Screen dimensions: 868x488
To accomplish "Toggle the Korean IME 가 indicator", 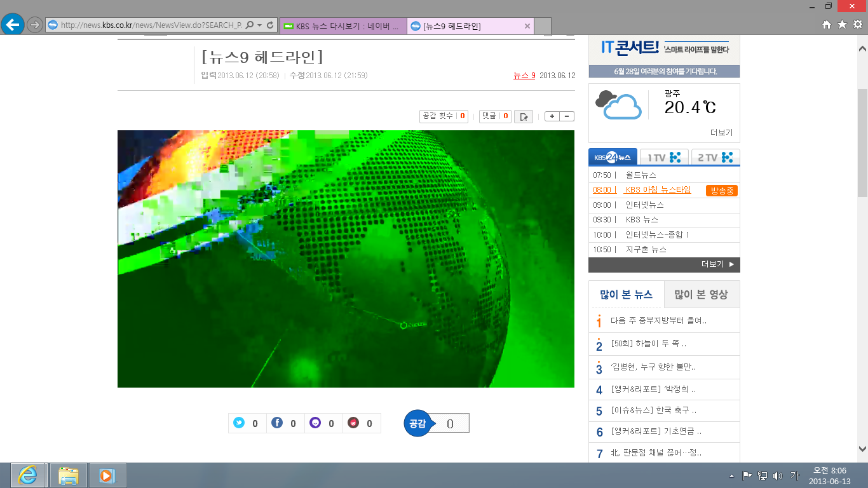I will (794, 475).
